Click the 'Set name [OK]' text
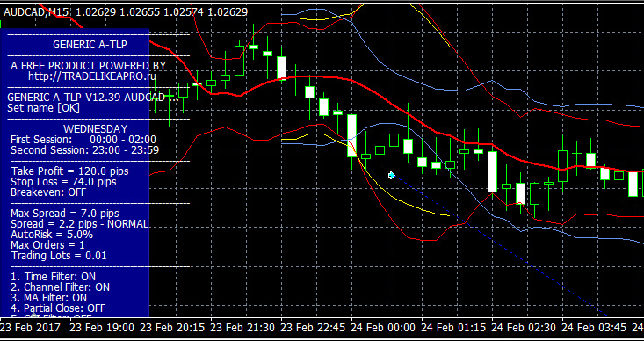Screen dimensions: 644x341 click(44, 108)
